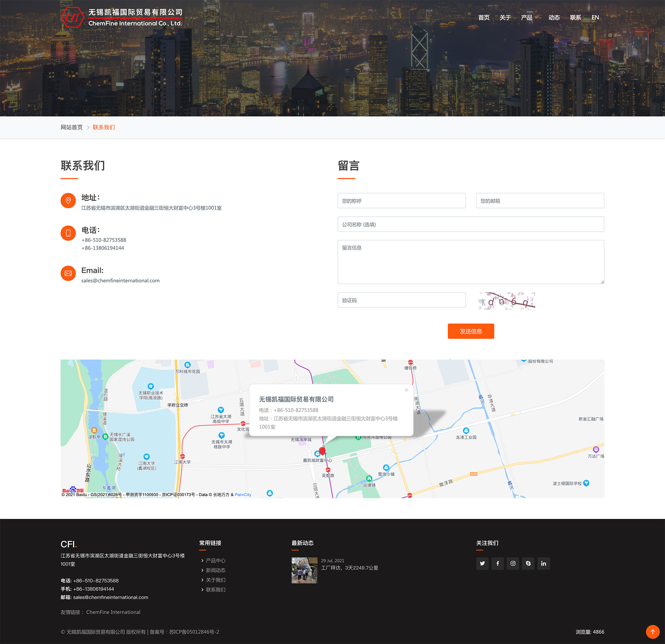This screenshot has height=644, width=665.
Task: Click the 网站首页 breadcrumb link
Action: tap(72, 127)
